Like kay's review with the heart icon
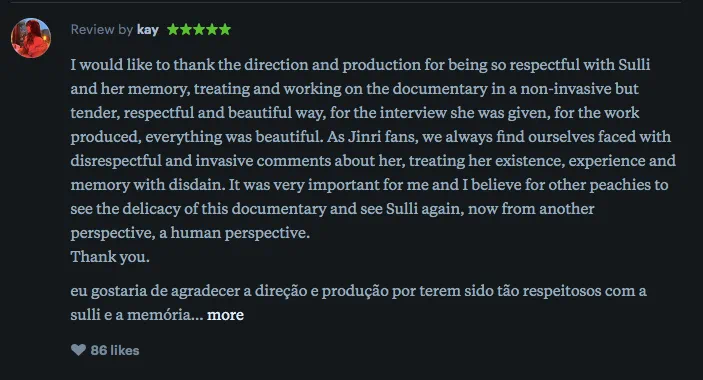This screenshot has height=380, width=703. coord(78,350)
